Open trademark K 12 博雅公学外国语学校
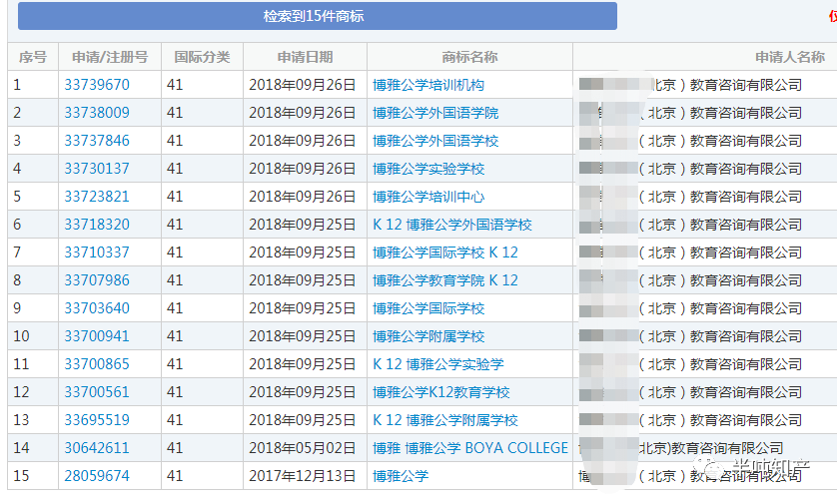Image resolution: width=837 pixels, height=504 pixels. [452, 225]
